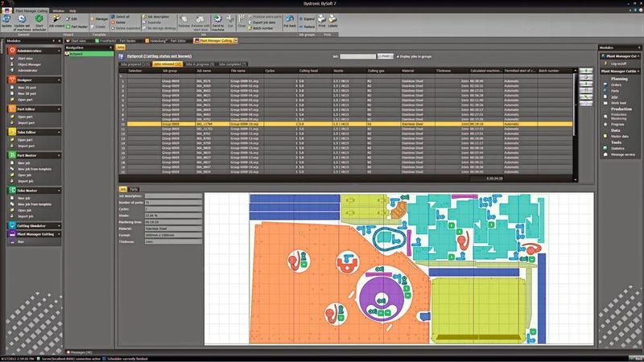
Task: Open Master data in right panel
Action: pos(619,136)
